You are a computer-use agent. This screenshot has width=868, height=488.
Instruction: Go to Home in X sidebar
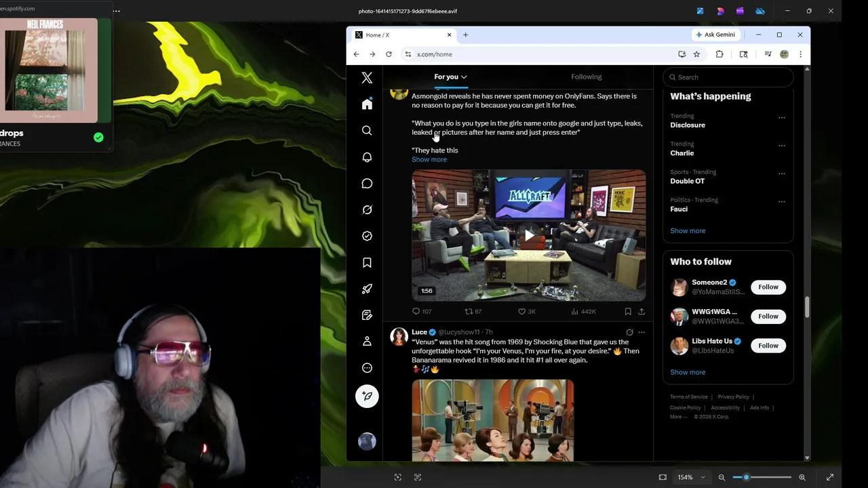point(367,104)
